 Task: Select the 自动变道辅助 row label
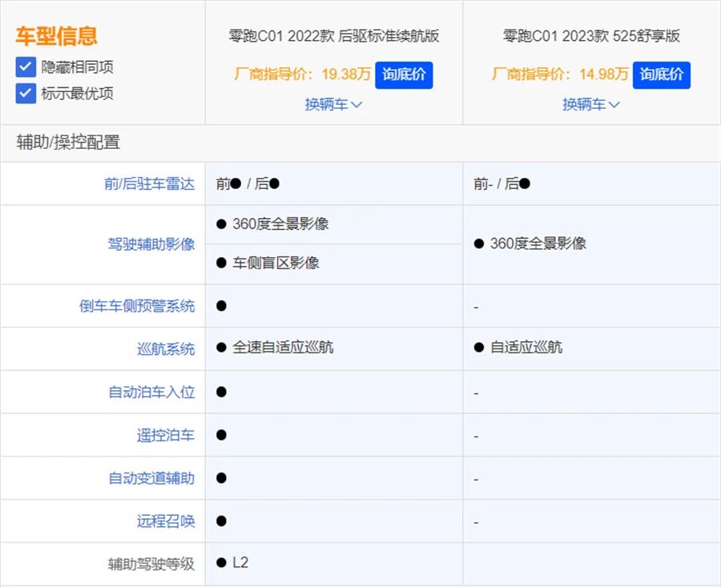[x=151, y=478]
